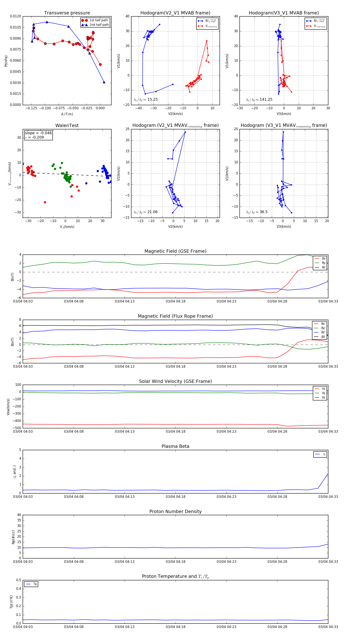Screen dimensions: 351x644
Task: Select the "|B|" legend entry in Flux Rope plot
Action: 320,337
